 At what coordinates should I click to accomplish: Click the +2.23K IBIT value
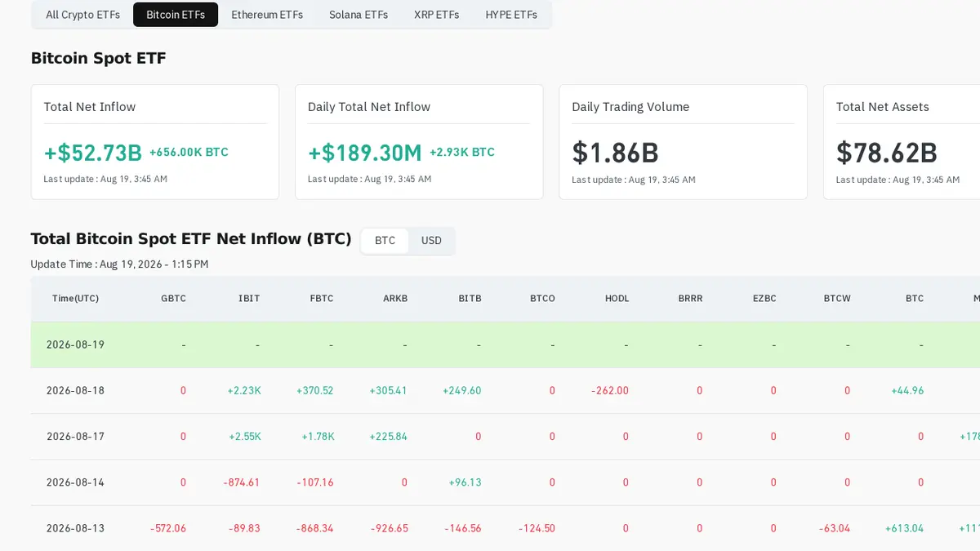tap(244, 391)
